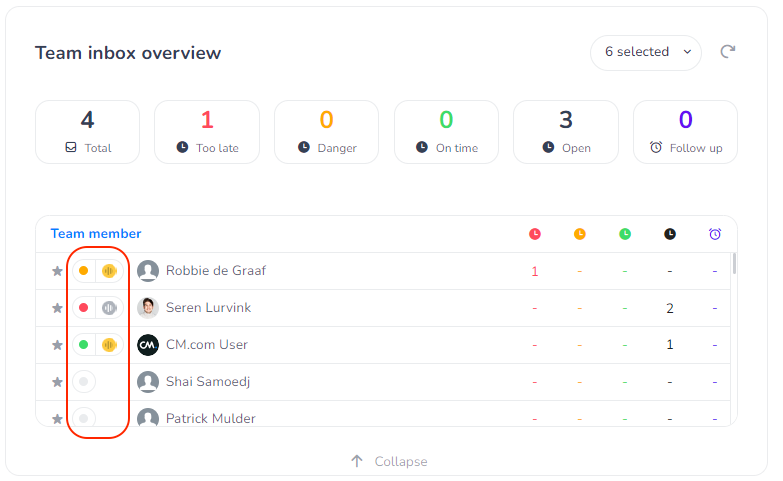Open the 6 selected dropdown
Image resolution: width=783 pixels, height=481 pixels.
pyautogui.click(x=646, y=52)
